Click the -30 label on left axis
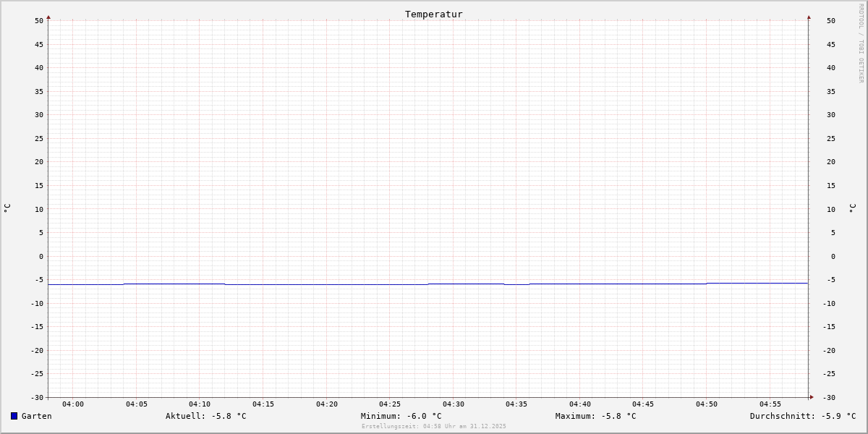Viewport: 868px width, 434px height. coord(37,397)
